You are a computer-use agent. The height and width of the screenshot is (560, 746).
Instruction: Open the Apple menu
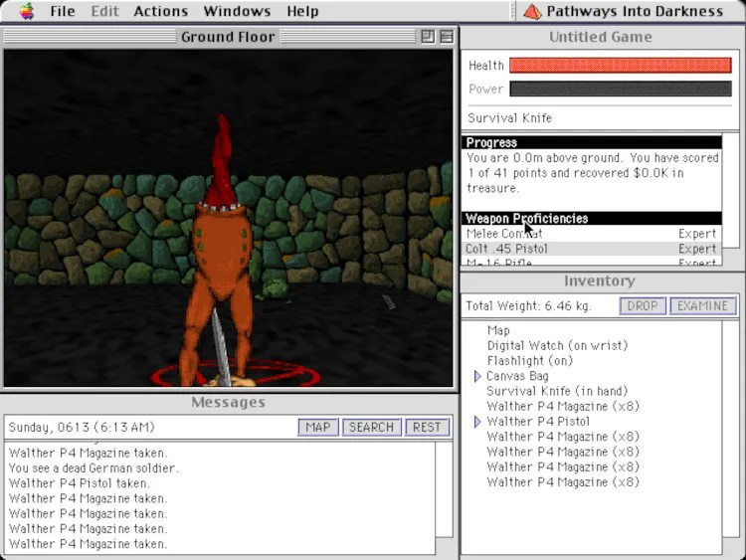pyautogui.click(x=27, y=11)
